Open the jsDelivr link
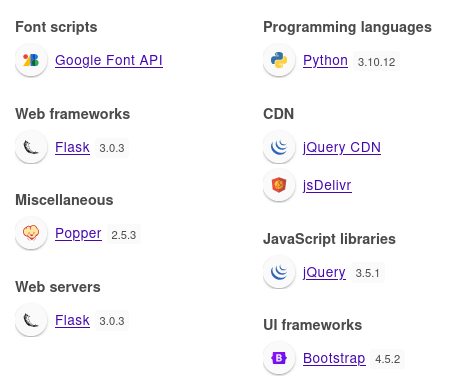The width and height of the screenshot is (469, 388). tap(327, 185)
